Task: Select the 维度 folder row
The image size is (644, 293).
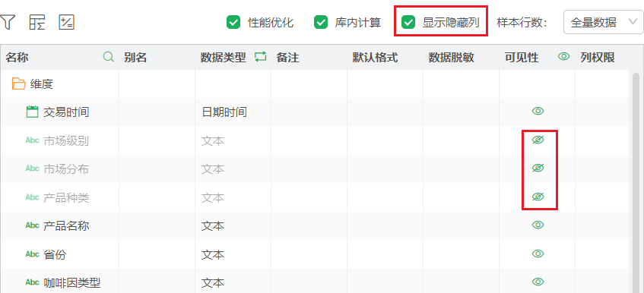Action: (314, 84)
